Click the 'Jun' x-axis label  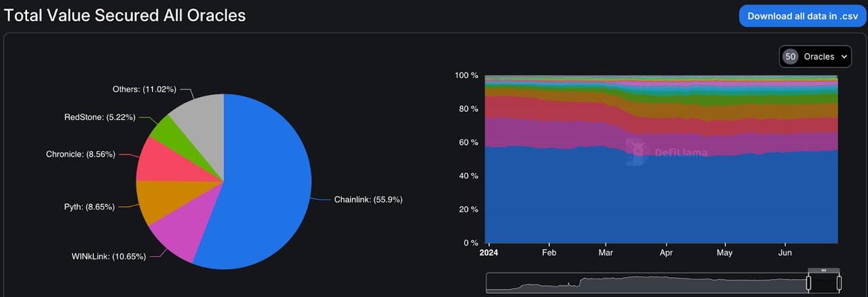pos(785,253)
